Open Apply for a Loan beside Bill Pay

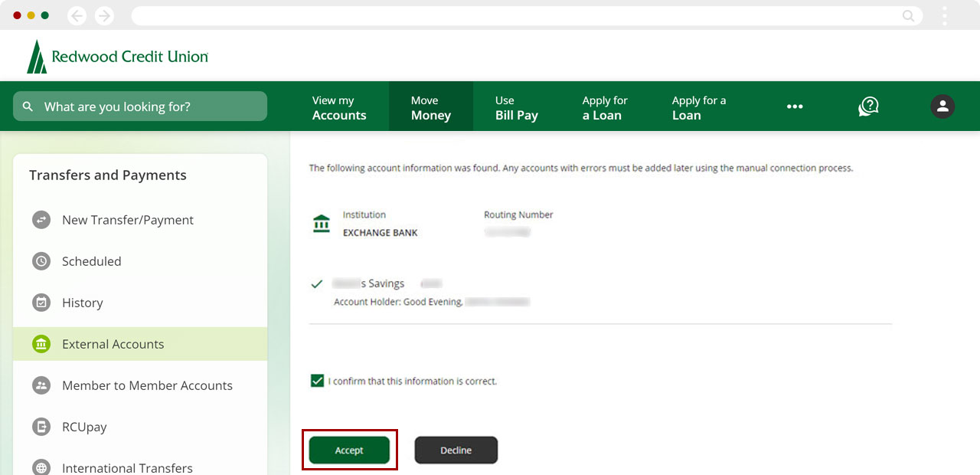click(605, 107)
